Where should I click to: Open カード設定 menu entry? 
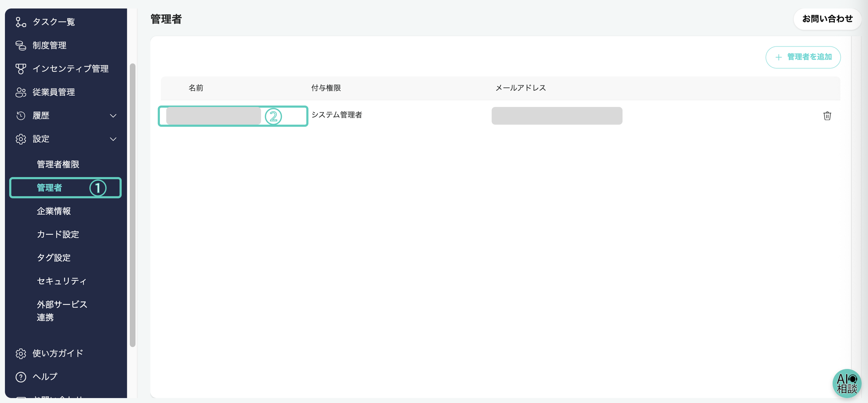pos(58,234)
